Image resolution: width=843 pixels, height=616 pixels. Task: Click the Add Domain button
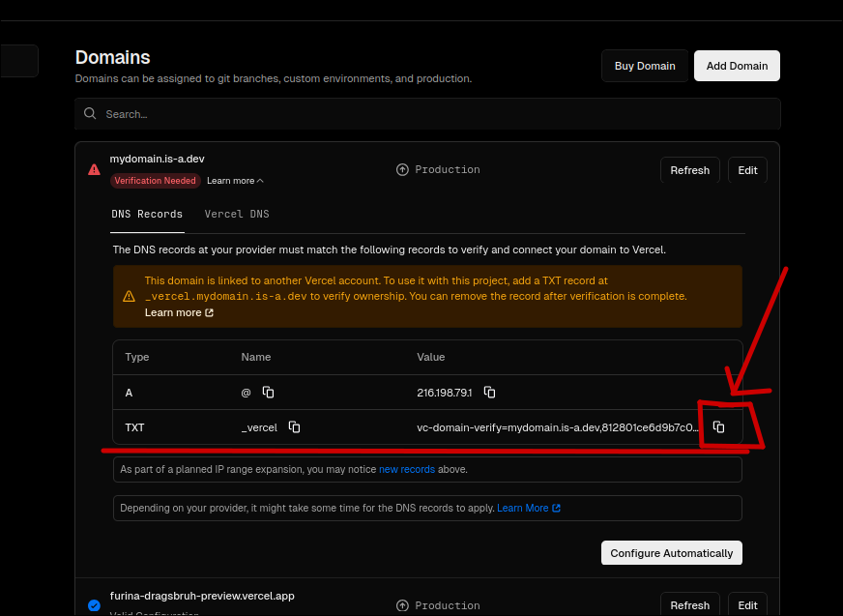[737, 66]
